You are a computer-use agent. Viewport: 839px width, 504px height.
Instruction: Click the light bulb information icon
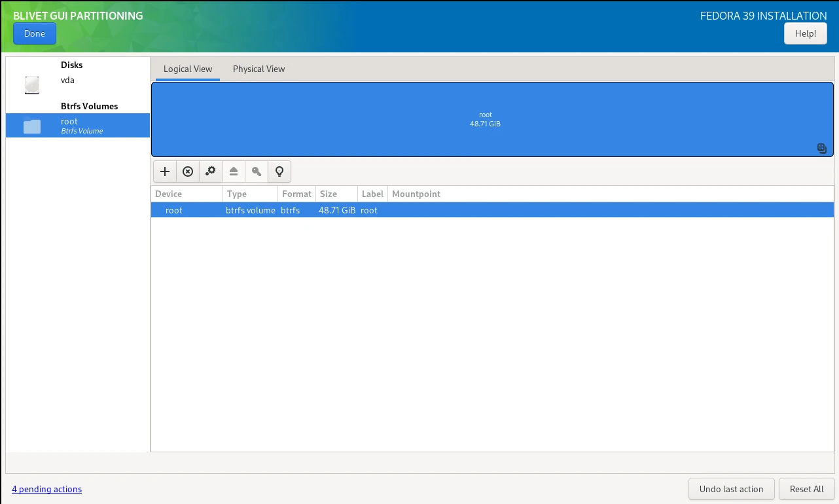tap(279, 171)
